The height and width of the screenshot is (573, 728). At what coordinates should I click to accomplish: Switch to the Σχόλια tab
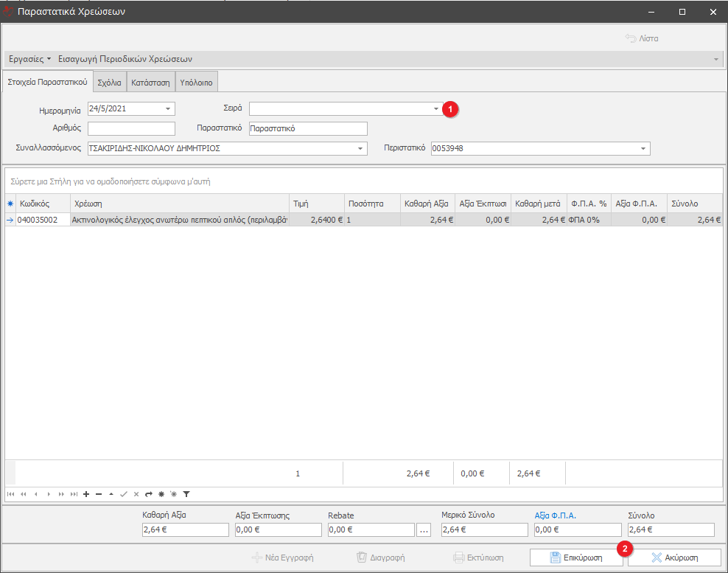[x=110, y=83]
